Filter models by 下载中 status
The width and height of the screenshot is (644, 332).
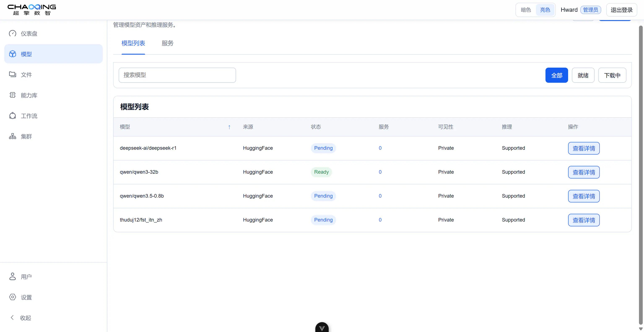coord(612,75)
